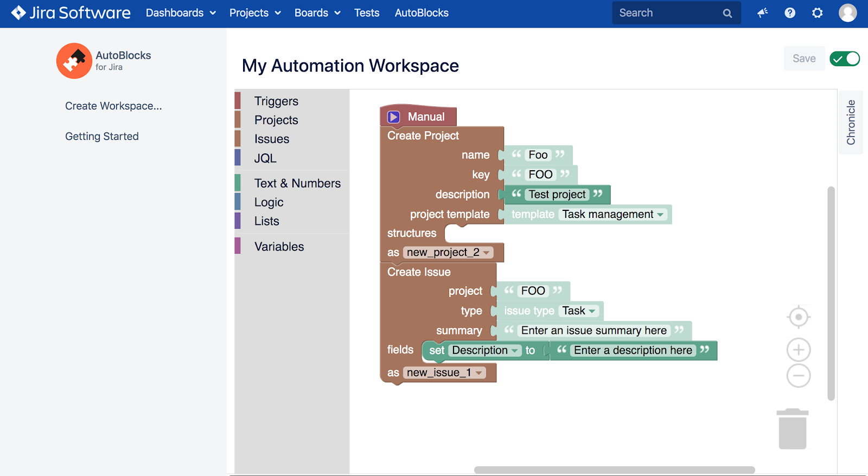The width and height of the screenshot is (868, 476).
Task: Open the new_issue_1 variable dropdown
Action: [444, 373]
